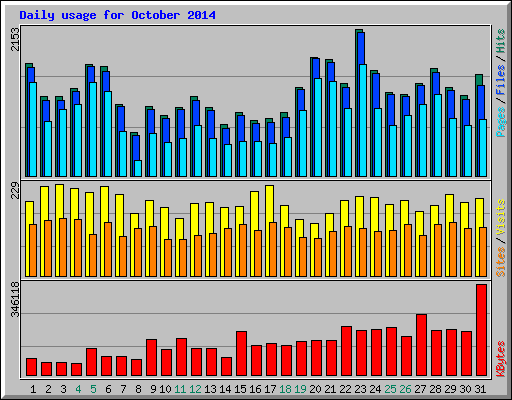Select green weekend day label 26
Image resolution: width=512 pixels, height=400 pixels.
pos(405,389)
